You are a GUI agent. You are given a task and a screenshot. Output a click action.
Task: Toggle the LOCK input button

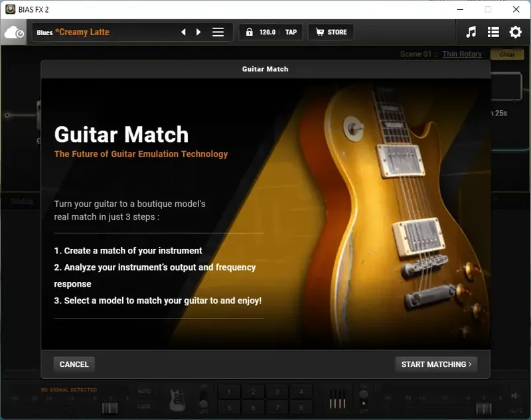[144, 406]
